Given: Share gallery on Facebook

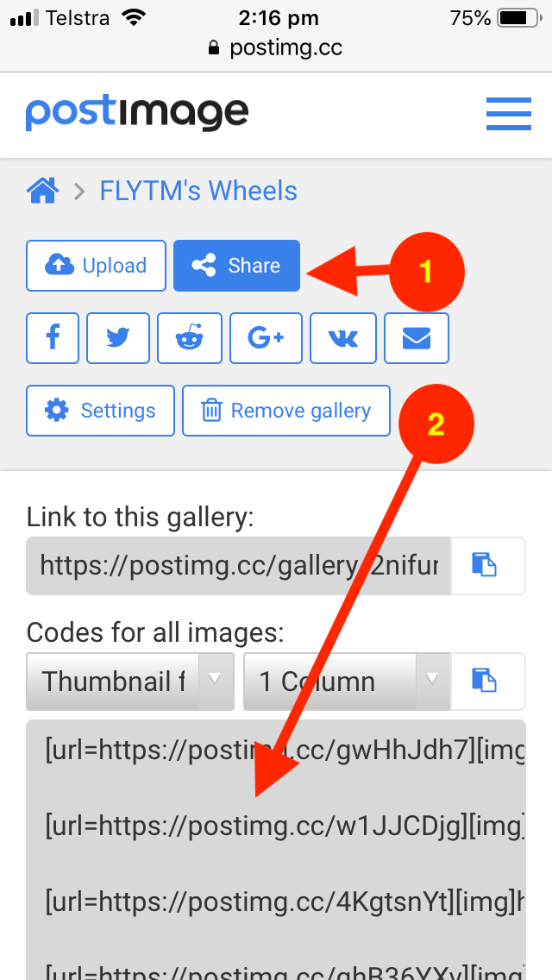Looking at the screenshot, I should (53, 338).
